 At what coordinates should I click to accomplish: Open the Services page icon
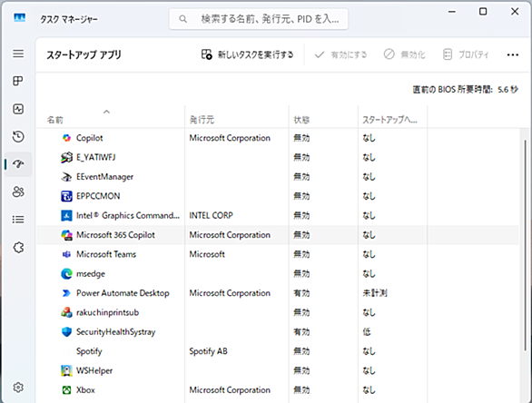(18, 247)
